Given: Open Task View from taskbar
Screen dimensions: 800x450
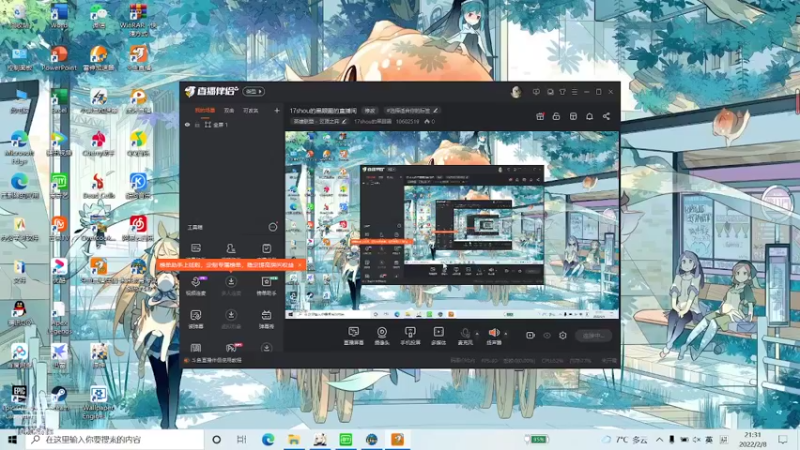Looking at the screenshot, I should (242, 439).
